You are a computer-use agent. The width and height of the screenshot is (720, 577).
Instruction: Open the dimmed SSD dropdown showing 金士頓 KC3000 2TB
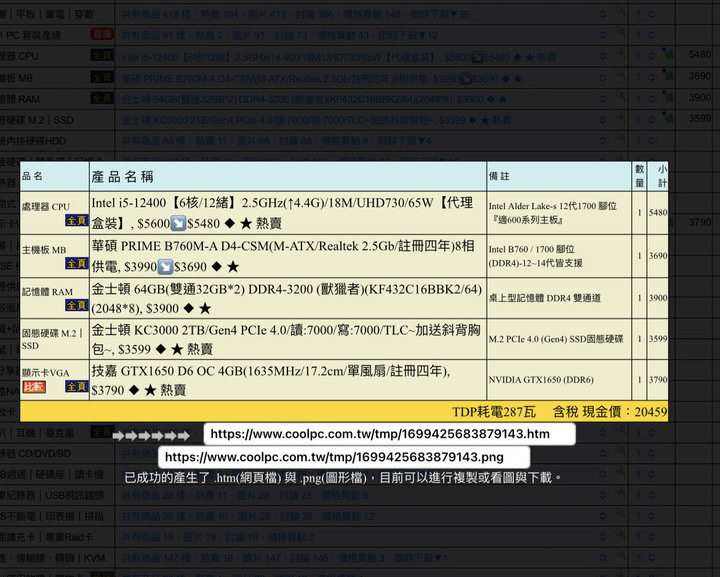pyautogui.click(x=364, y=120)
